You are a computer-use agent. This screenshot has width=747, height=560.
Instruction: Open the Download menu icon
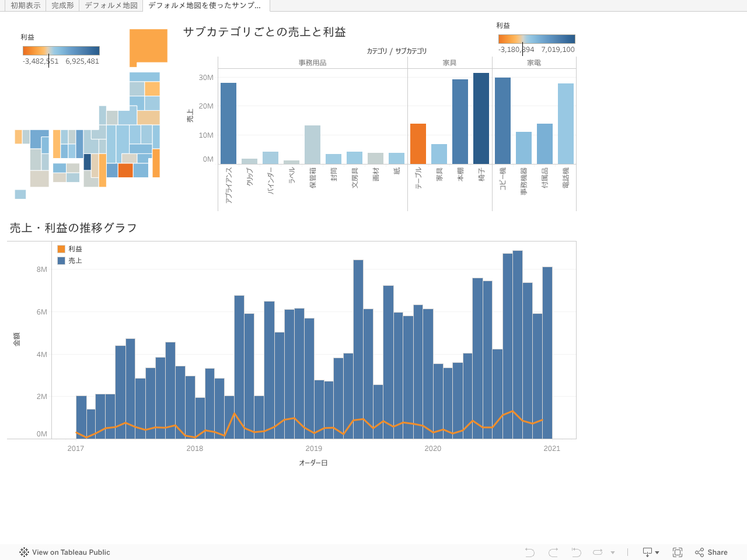pyautogui.click(x=651, y=552)
